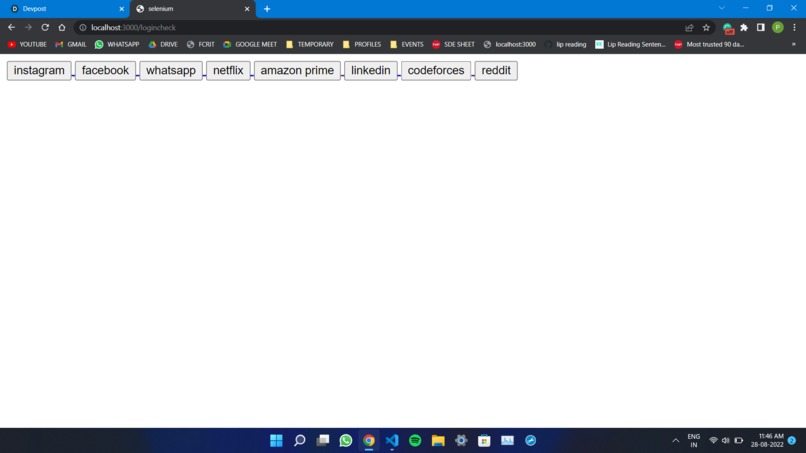Open WHATSAPP bookmark
This screenshot has height=453, width=806.
point(117,44)
